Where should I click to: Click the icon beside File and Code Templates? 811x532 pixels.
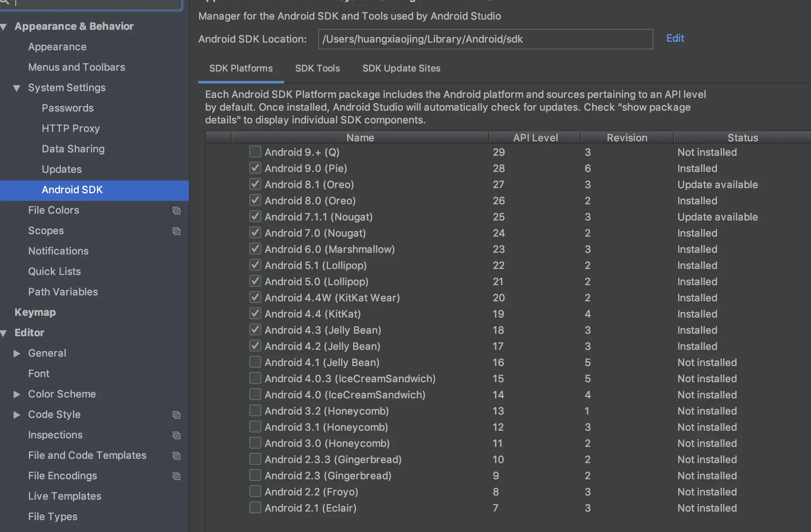click(x=176, y=456)
